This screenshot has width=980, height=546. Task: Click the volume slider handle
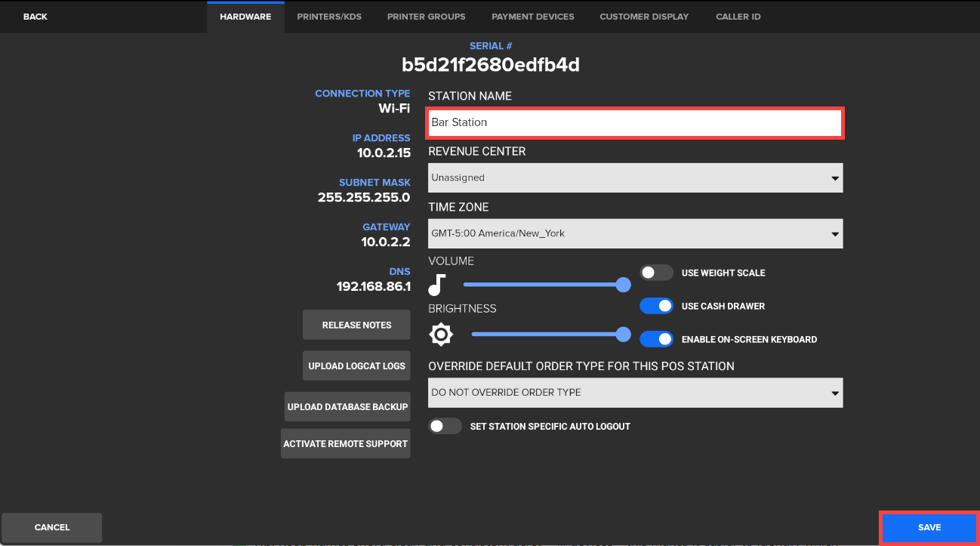coord(623,285)
